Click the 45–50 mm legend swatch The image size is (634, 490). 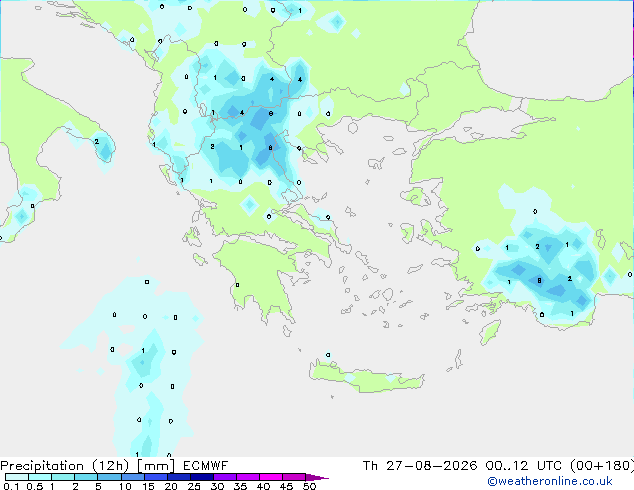pos(294,477)
